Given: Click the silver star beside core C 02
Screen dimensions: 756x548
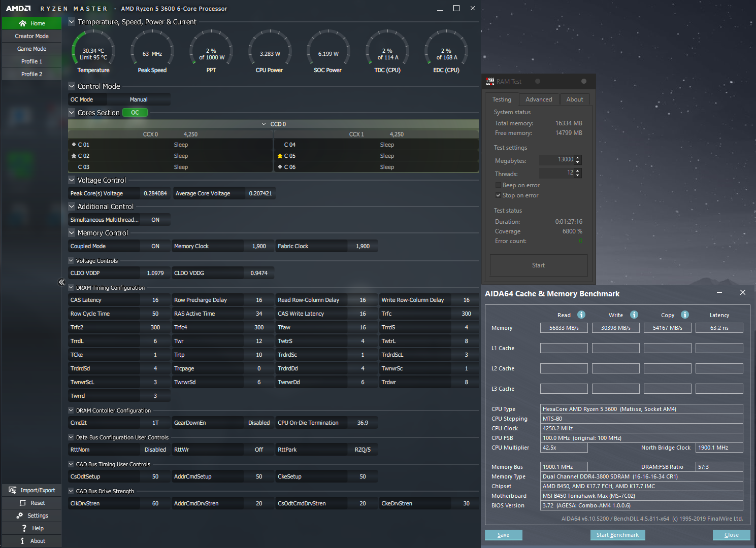Looking at the screenshot, I should pos(74,156).
